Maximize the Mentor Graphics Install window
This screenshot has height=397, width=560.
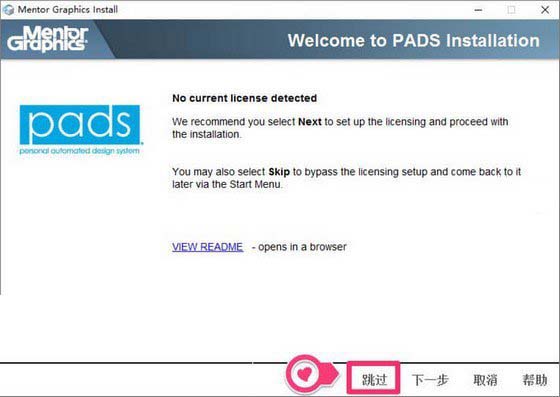(x=511, y=10)
